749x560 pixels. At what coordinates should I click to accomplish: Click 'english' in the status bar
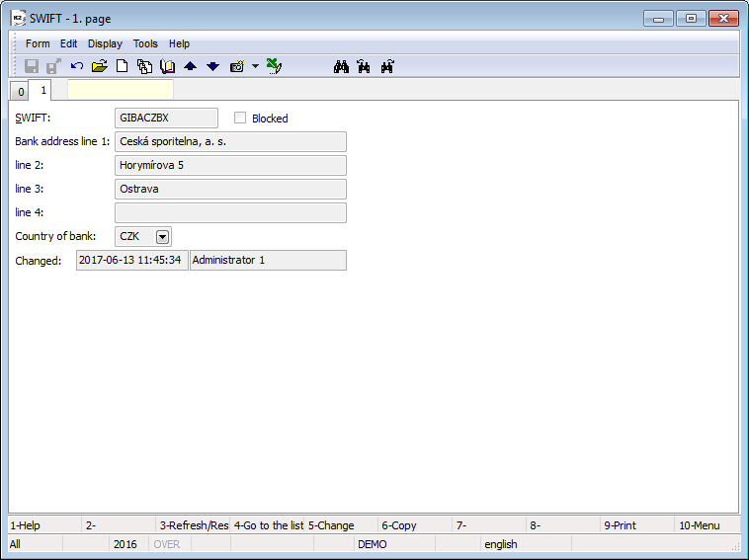coord(501,544)
